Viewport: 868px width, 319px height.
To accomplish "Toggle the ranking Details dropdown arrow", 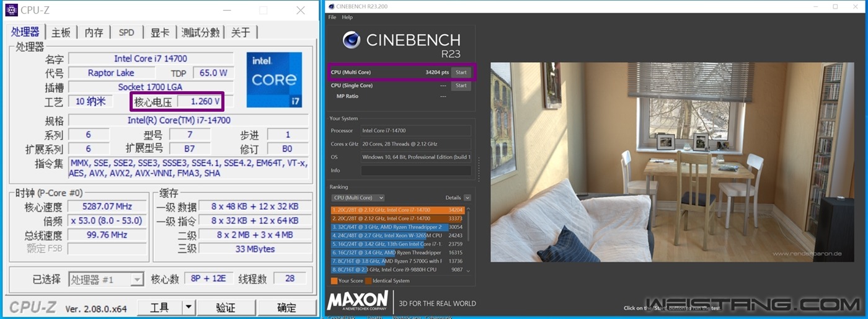I will click(x=467, y=198).
